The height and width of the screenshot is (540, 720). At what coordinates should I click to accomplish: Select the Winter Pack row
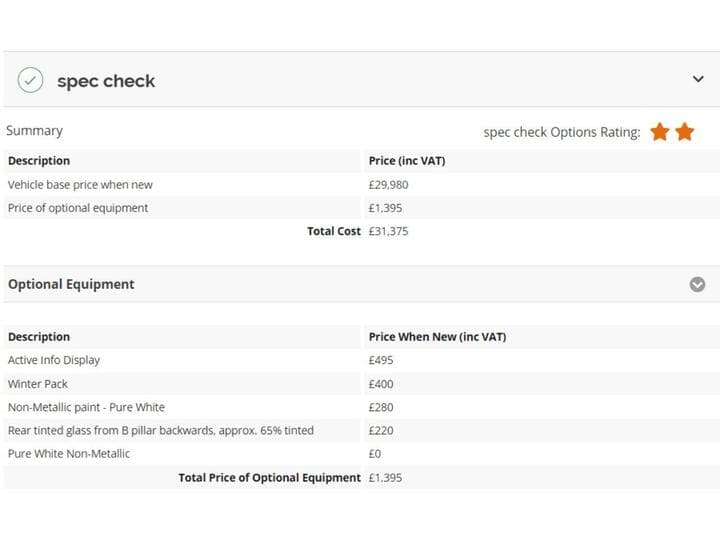[360, 384]
